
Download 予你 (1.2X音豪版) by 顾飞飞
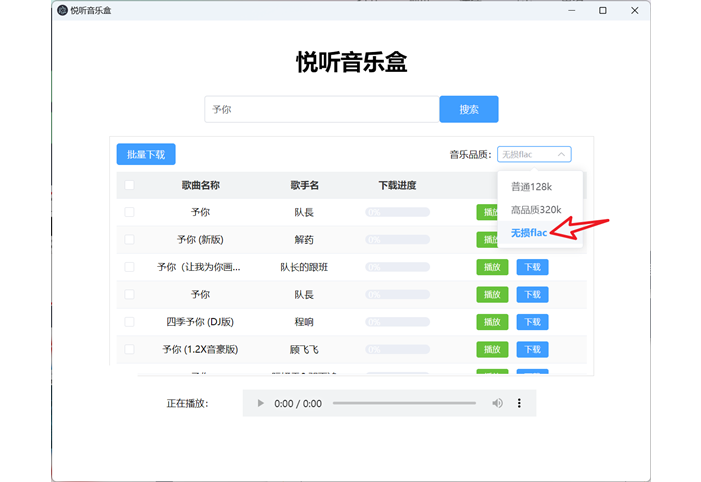(532, 349)
